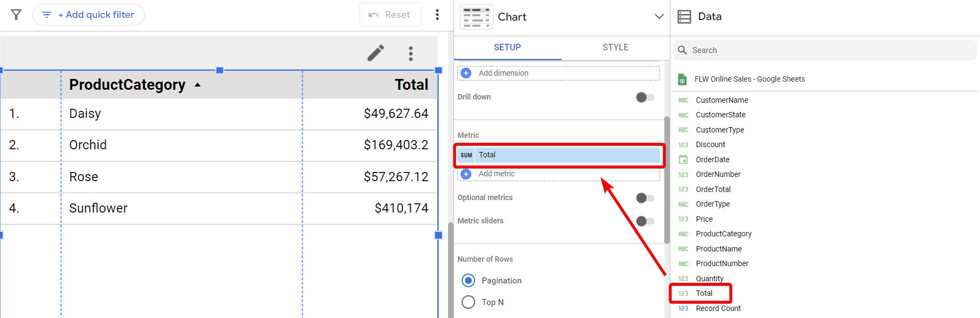
Task: Select the ProductNumber field
Action: (x=722, y=263)
